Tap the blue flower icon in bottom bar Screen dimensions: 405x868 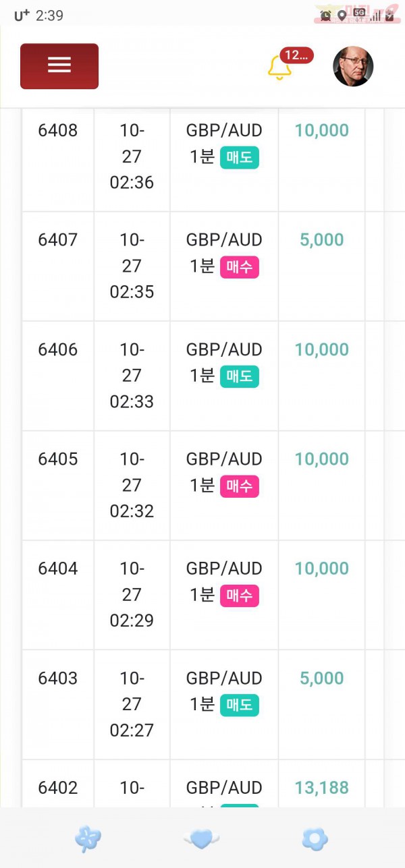click(315, 839)
